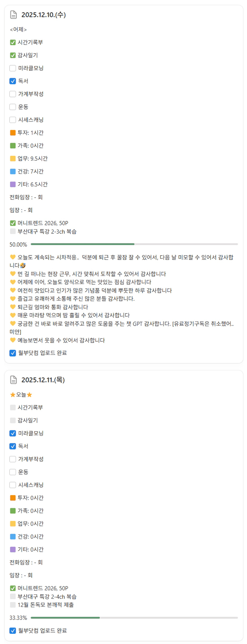The image size is (247, 644).
Task: Check 미라클모닝 in the 2025.12.10 card
Action: [13, 68]
